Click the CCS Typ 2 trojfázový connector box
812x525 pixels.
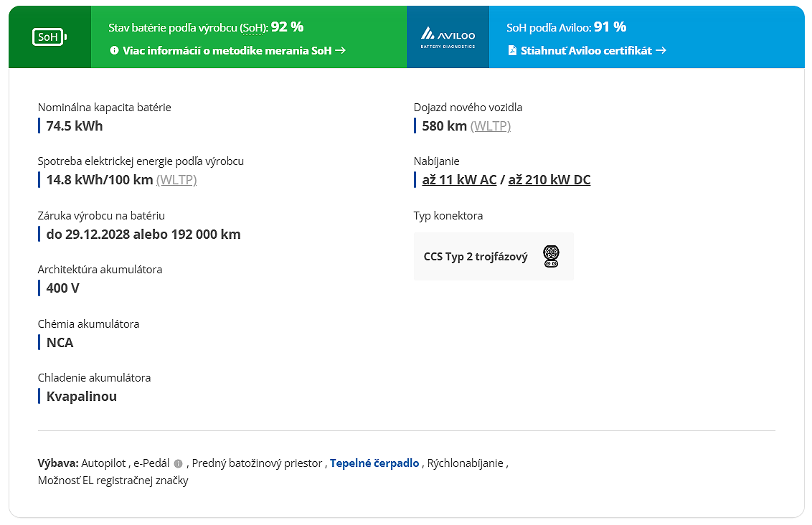[x=494, y=256]
